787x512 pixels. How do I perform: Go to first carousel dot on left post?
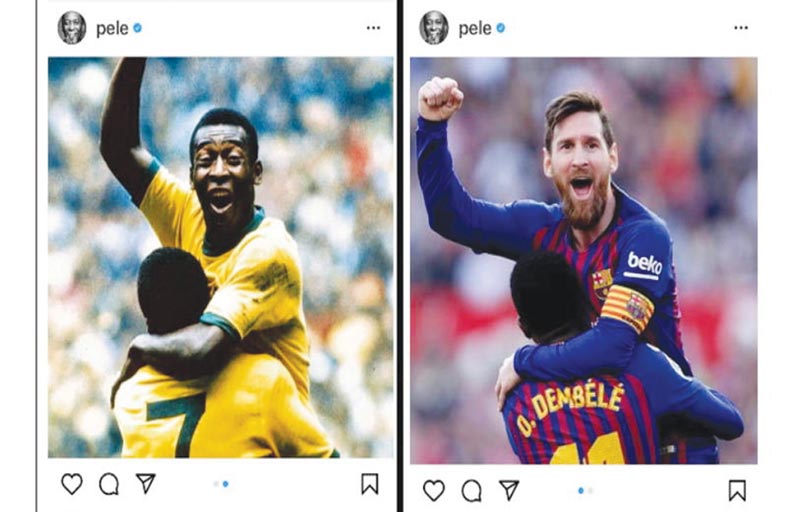pos(216,484)
